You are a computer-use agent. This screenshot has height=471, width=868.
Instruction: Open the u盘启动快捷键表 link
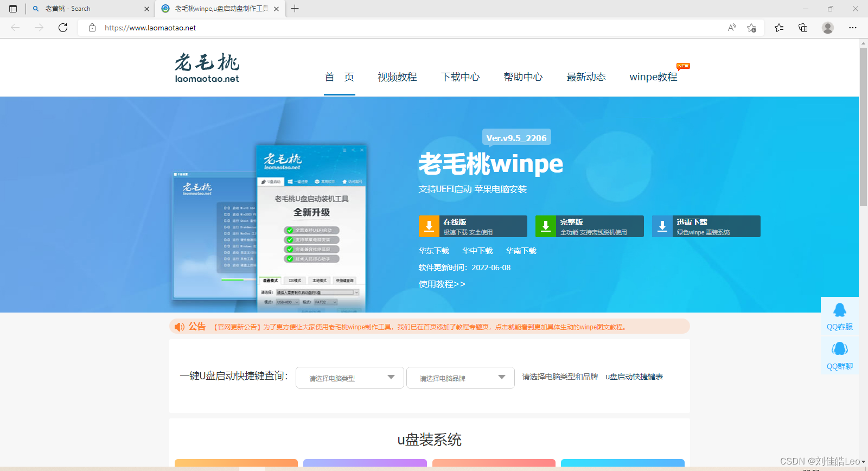click(x=634, y=377)
